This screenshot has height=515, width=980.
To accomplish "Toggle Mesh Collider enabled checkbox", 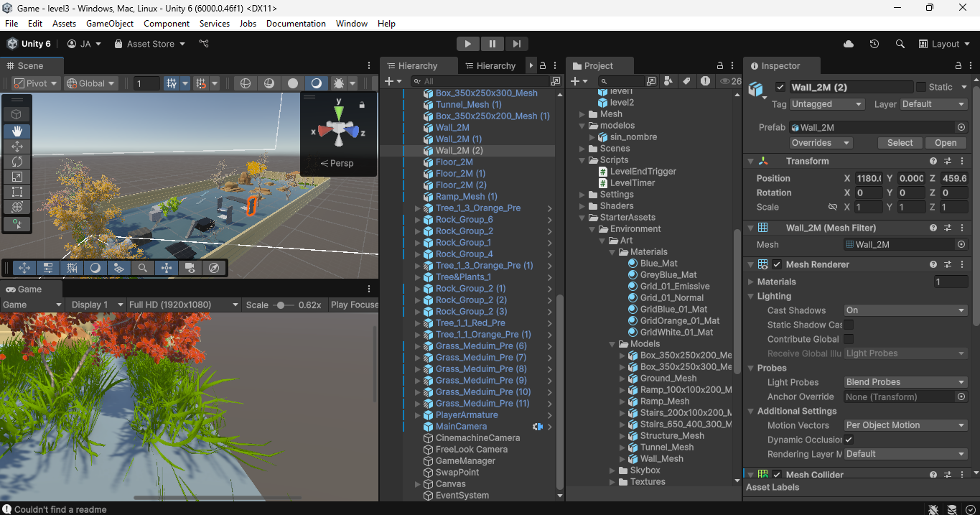I will click(777, 475).
